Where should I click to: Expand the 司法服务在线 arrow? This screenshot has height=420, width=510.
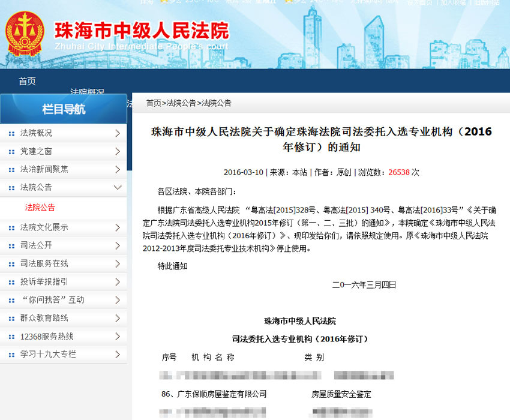118,263
